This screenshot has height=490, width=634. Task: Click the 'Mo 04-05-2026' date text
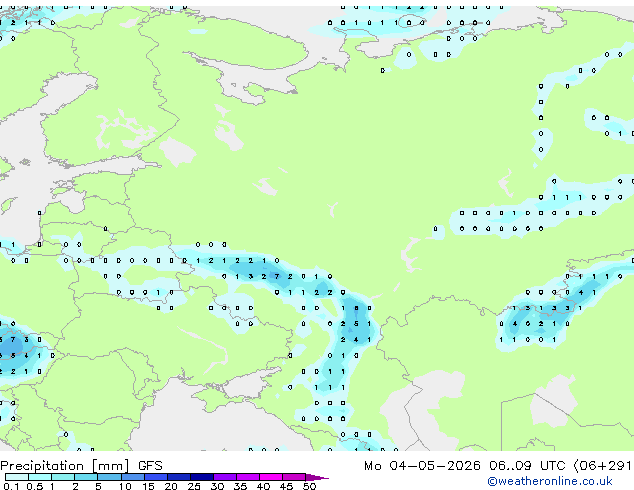click(422, 466)
